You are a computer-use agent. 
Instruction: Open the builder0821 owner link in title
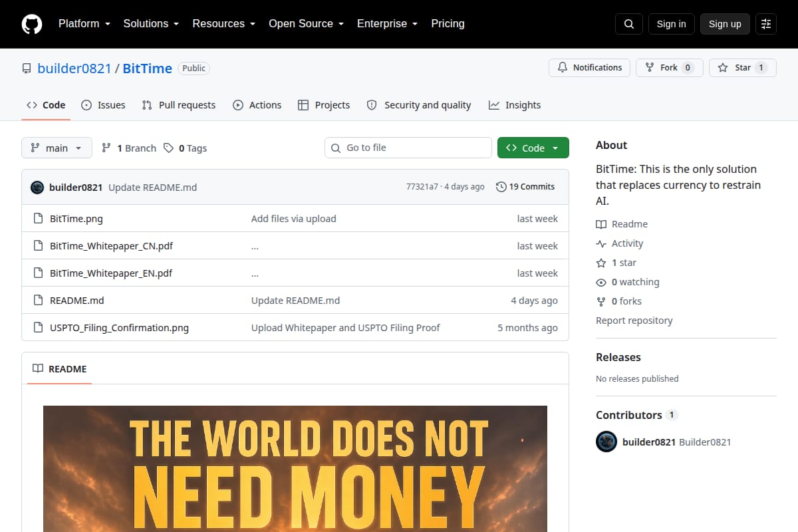74,68
